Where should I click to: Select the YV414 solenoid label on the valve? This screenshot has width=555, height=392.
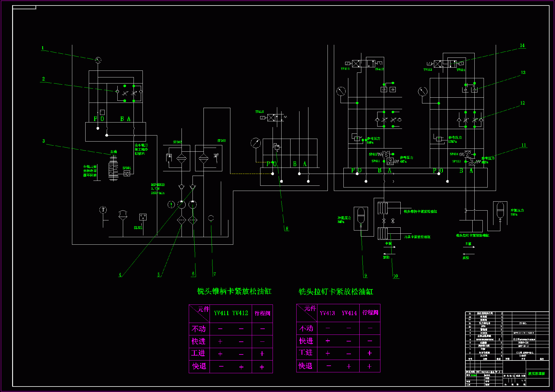point(461,70)
